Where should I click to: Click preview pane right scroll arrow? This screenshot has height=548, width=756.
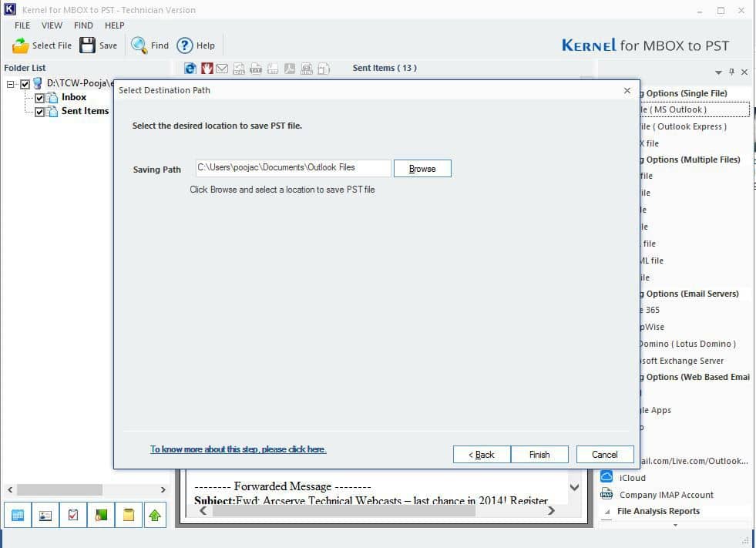tap(551, 510)
